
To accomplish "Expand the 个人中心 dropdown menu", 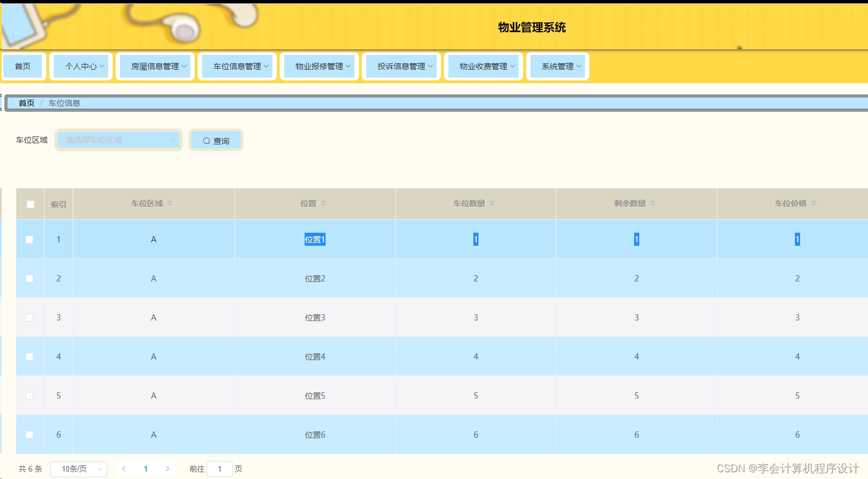I will [x=80, y=66].
